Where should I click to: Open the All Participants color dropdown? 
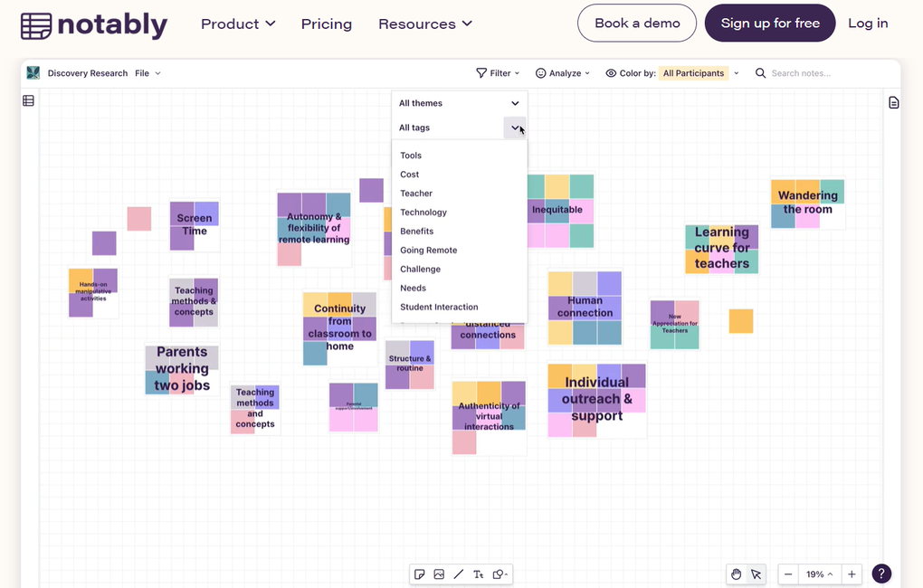694,72
